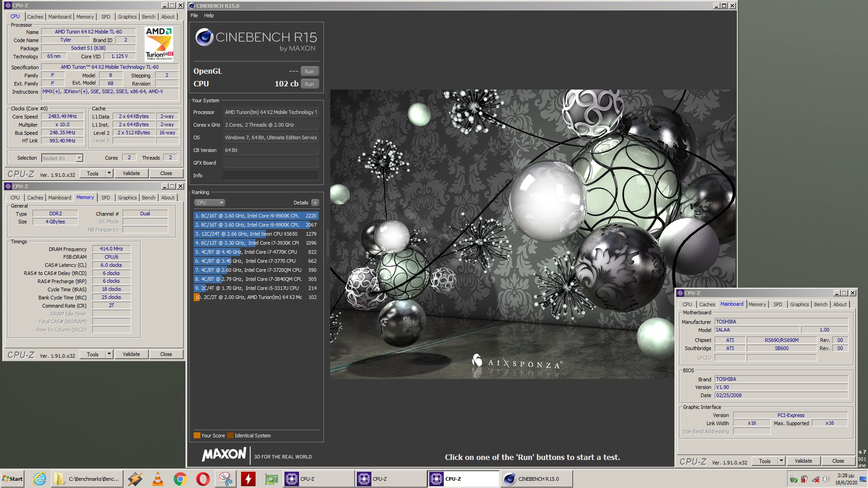Click Validate in the Mainboard CPU-Z window

(x=803, y=461)
